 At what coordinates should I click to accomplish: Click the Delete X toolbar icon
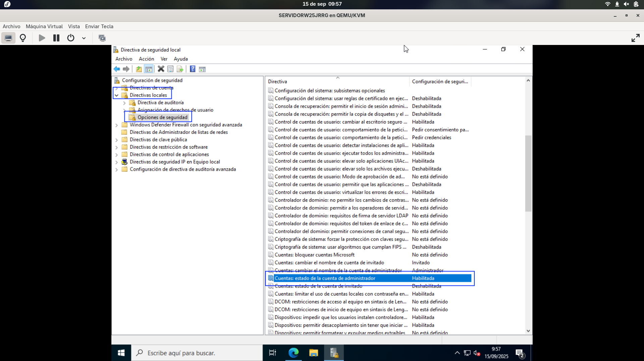[161, 69]
